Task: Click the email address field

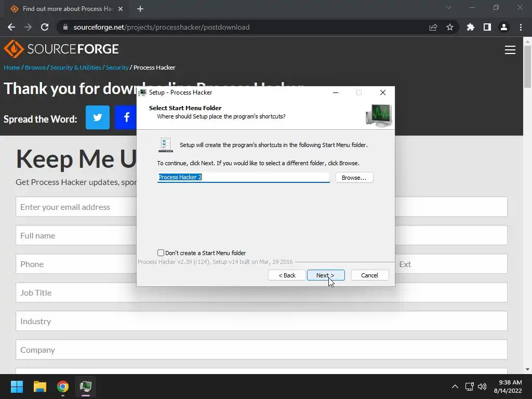Action: pyautogui.click(x=76, y=207)
